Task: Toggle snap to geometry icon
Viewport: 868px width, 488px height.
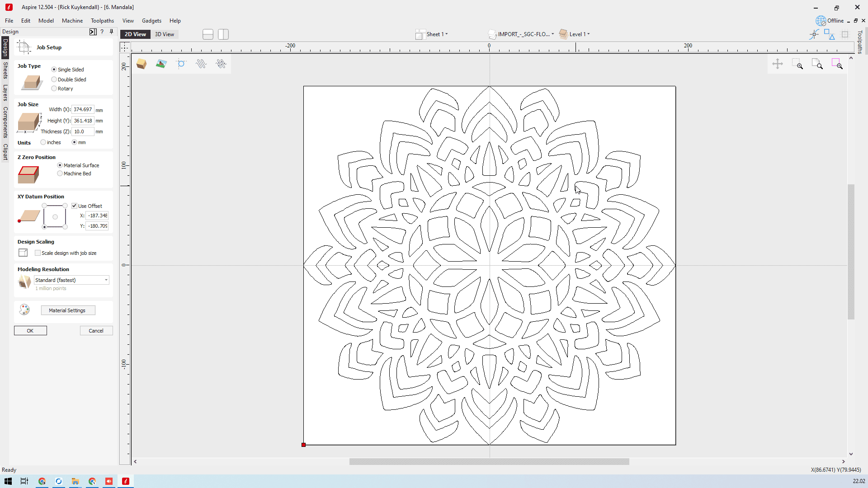Action: 814,34
